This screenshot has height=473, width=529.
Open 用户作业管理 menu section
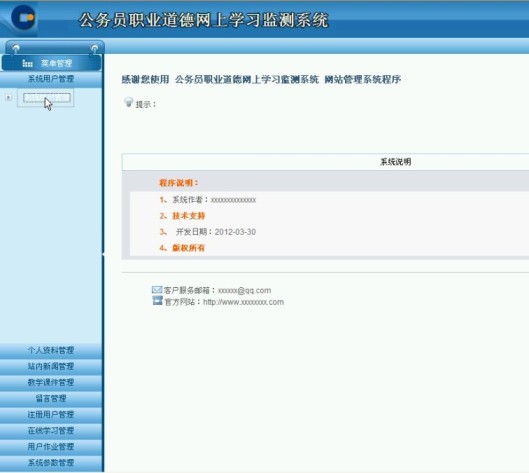(51, 447)
